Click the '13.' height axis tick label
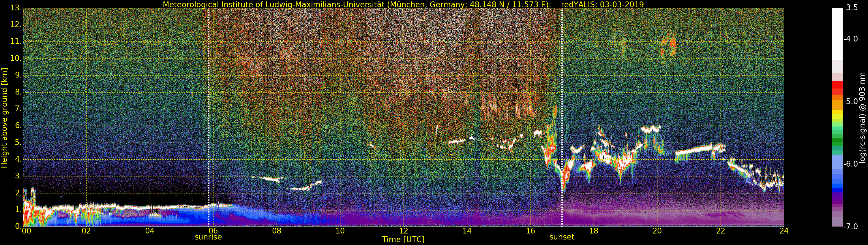868x245 pixels. click(16, 8)
